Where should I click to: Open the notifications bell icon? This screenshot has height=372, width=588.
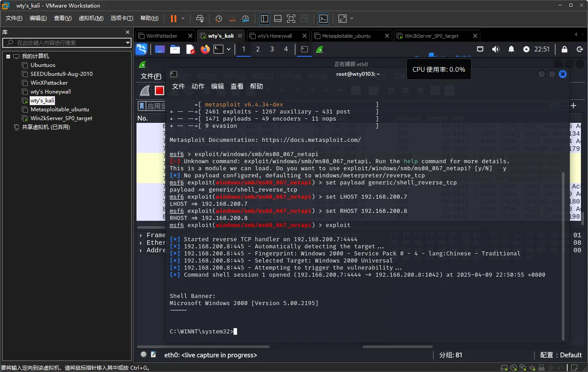click(511, 49)
